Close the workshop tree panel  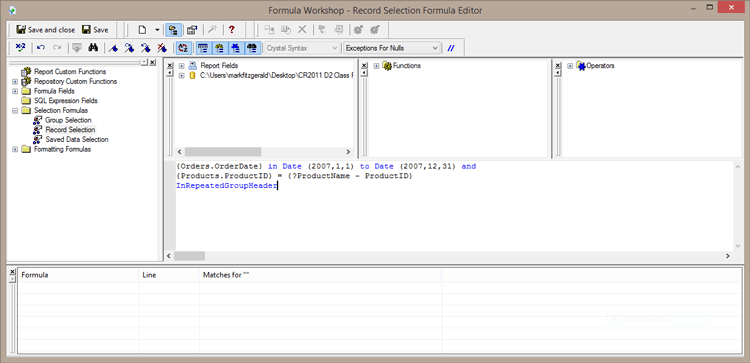(x=153, y=63)
